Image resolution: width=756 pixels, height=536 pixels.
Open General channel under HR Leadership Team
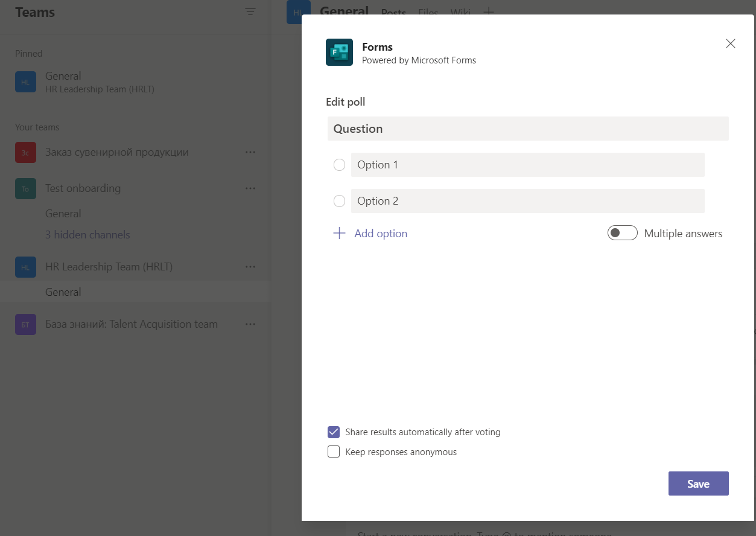pyautogui.click(x=136, y=292)
